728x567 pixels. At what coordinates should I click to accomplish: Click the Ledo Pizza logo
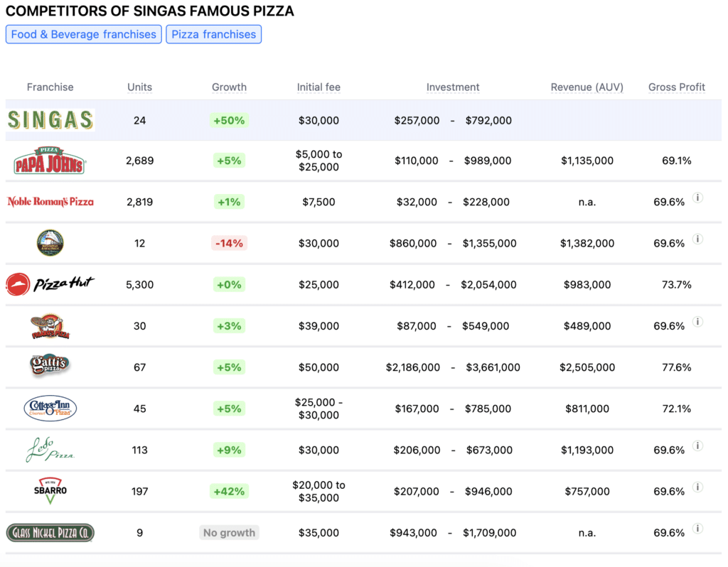tap(50, 450)
